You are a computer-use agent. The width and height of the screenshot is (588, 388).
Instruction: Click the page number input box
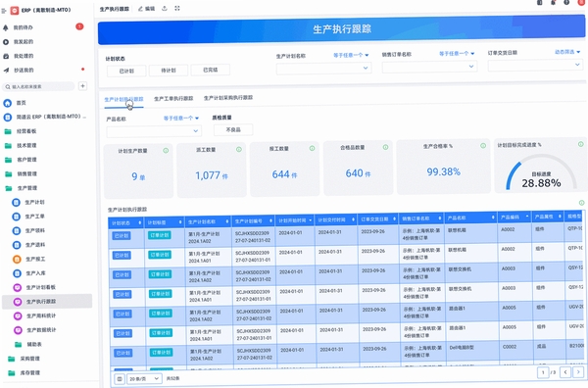[x=543, y=372]
